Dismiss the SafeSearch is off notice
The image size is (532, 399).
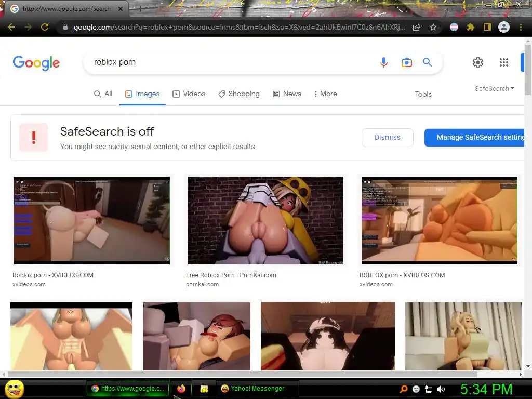[388, 137]
